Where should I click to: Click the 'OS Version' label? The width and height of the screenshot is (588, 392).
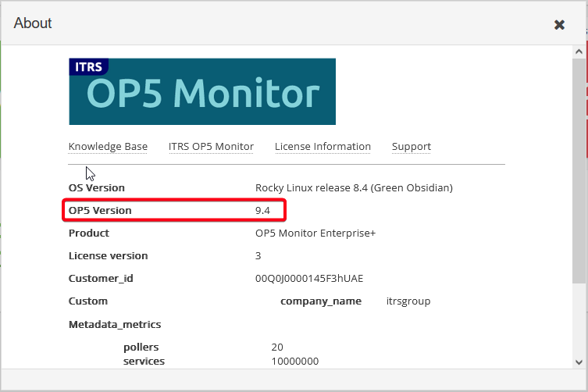click(96, 187)
